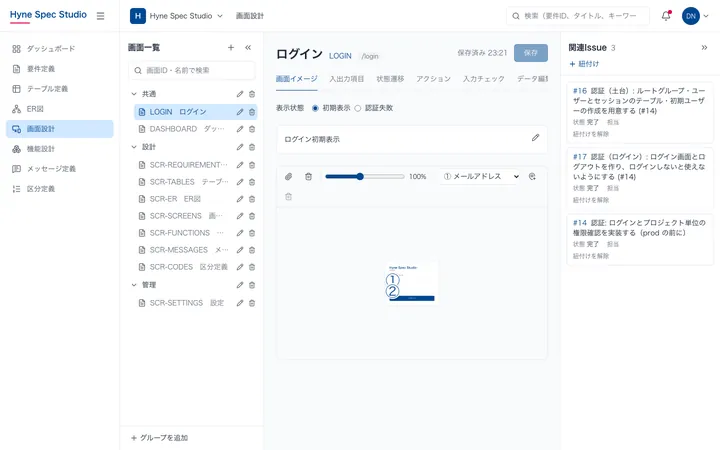Edit the SCR-TABLES screen entry
This screenshot has width=720, height=450.
point(240,182)
